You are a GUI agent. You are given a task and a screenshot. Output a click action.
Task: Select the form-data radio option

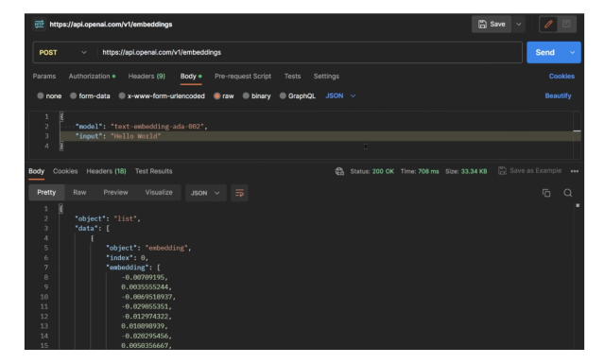coord(74,96)
